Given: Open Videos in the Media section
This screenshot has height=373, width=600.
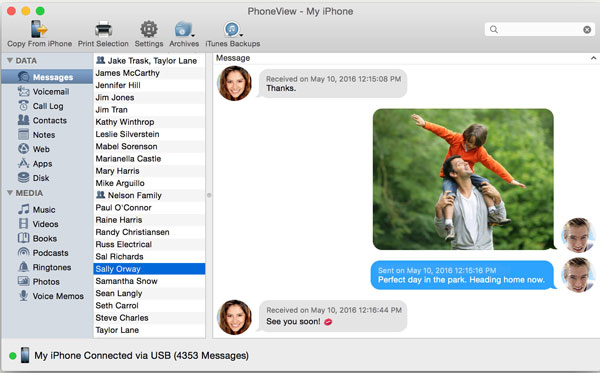Looking at the screenshot, I should click(47, 224).
